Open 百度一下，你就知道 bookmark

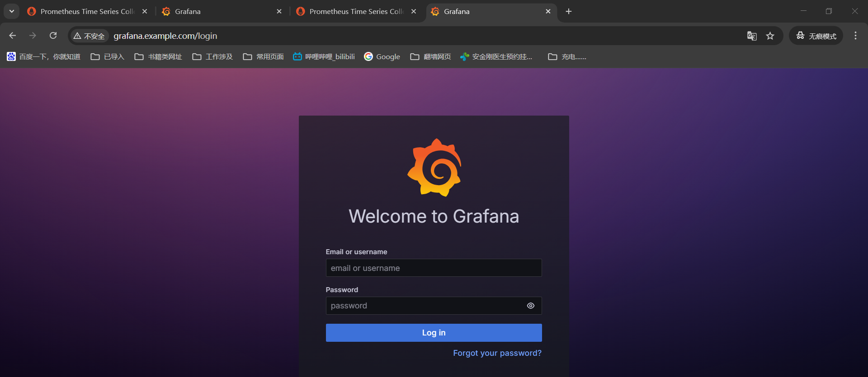43,56
